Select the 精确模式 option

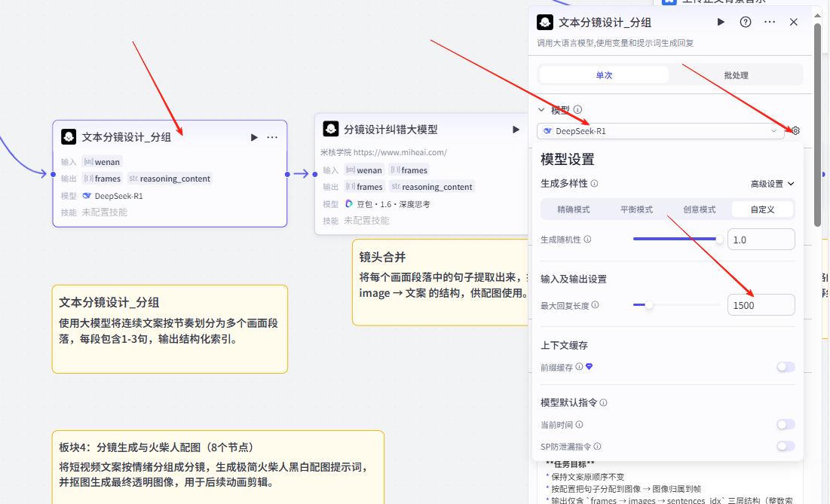coord(573,209)
